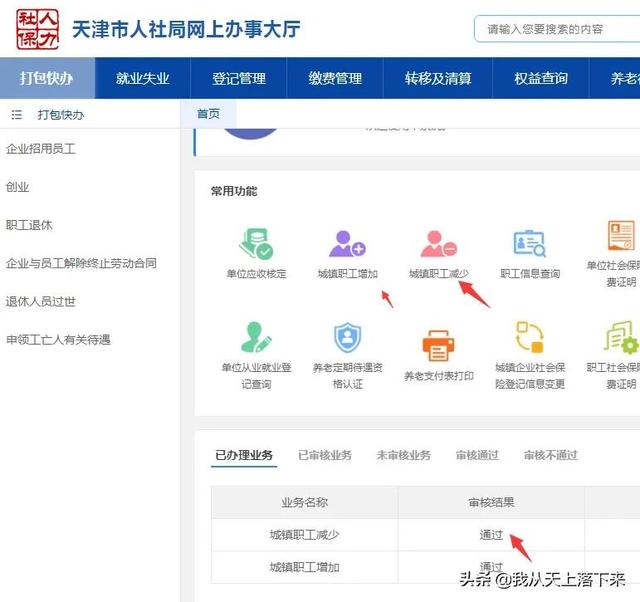
Task: Open the 转移及清算 menu
Action: [438, 78]
